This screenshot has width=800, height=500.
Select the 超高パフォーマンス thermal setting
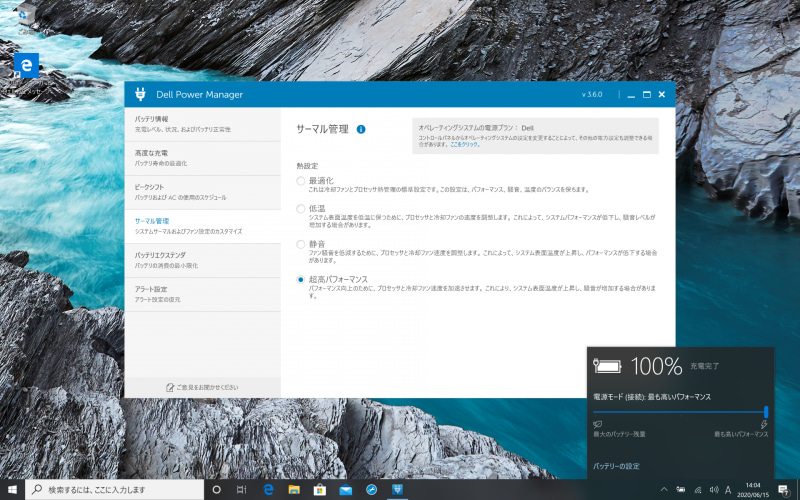click(301, 280)
